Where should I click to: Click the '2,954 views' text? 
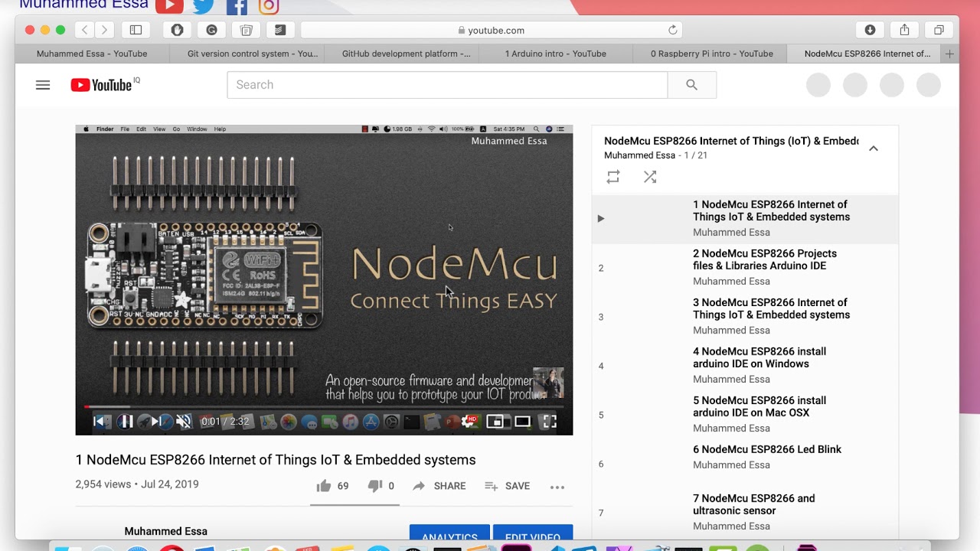103,484
